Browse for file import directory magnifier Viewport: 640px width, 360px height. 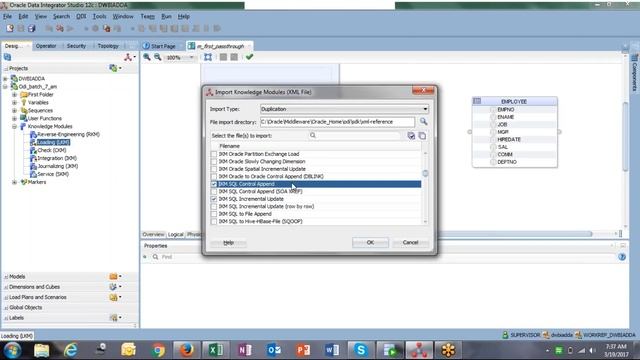point(423,122)
